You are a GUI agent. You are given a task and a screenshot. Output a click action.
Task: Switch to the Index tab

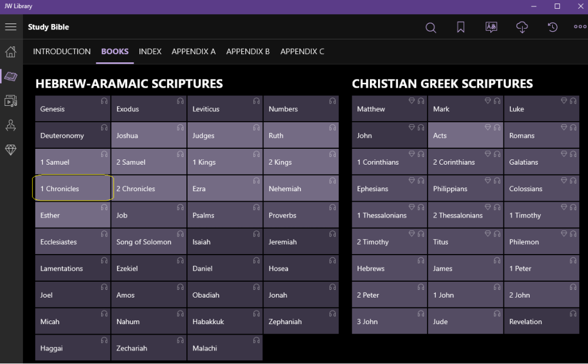(x=150, y=52)
